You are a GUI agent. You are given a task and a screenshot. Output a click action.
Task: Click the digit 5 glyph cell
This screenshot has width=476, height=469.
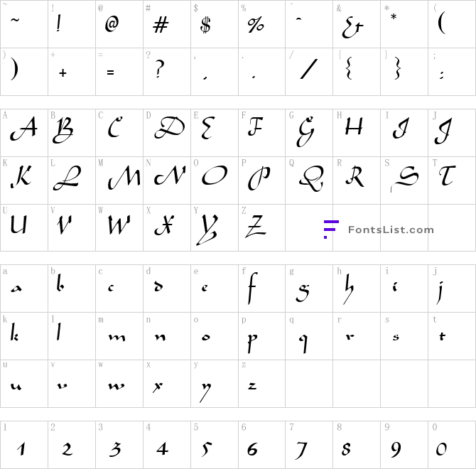click(215, 445)
